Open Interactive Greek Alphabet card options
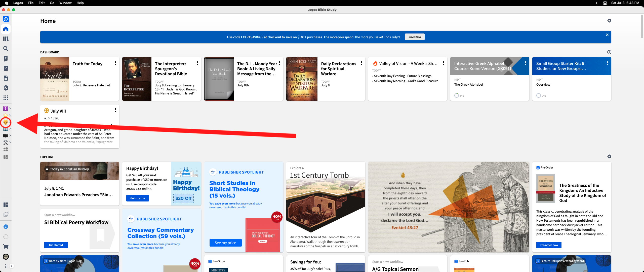Image resolution: width=644 pixels, height=272 pixels. tap(525, 63)
